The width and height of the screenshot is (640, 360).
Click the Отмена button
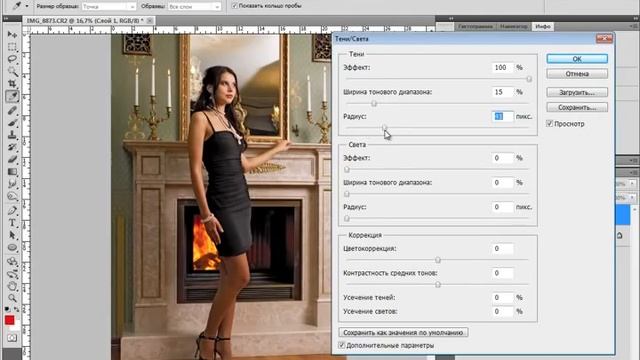(x=577, y=74)
